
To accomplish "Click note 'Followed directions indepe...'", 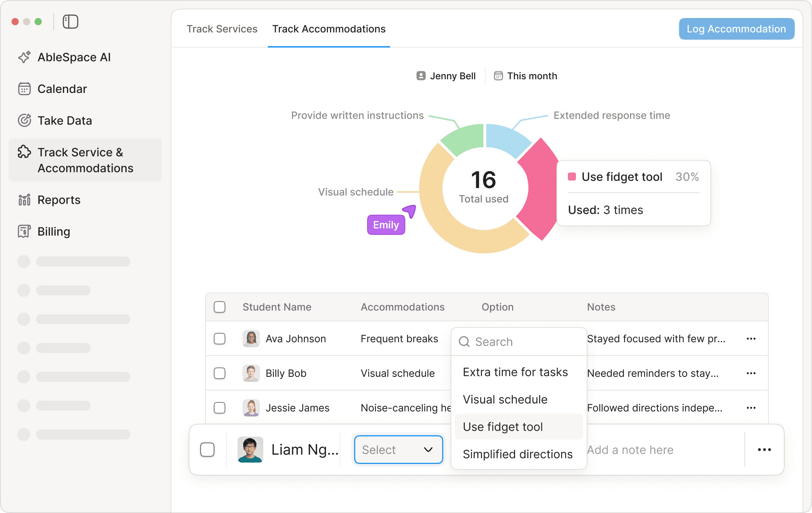I will point(655,408).
